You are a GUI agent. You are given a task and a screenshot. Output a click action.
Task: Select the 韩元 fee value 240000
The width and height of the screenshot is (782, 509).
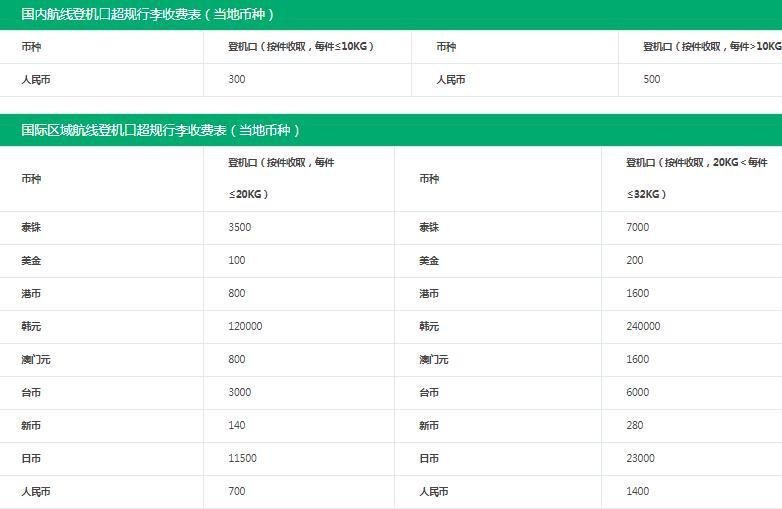pos(643,326)
